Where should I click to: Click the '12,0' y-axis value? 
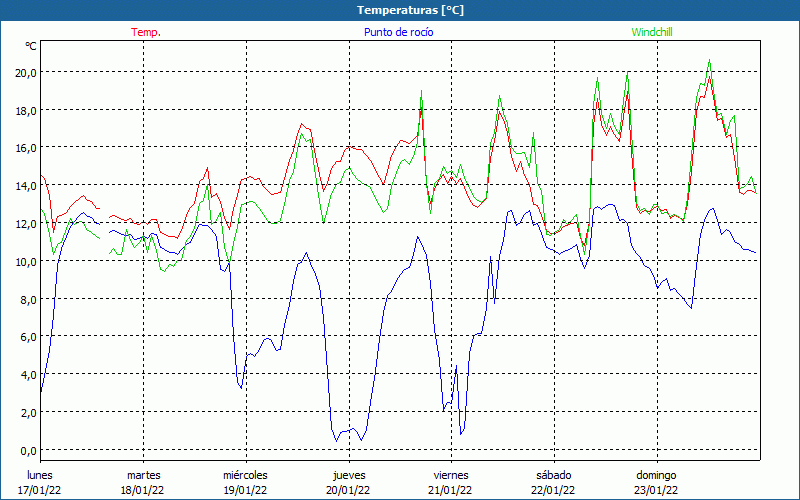click(x=26, y=223)
